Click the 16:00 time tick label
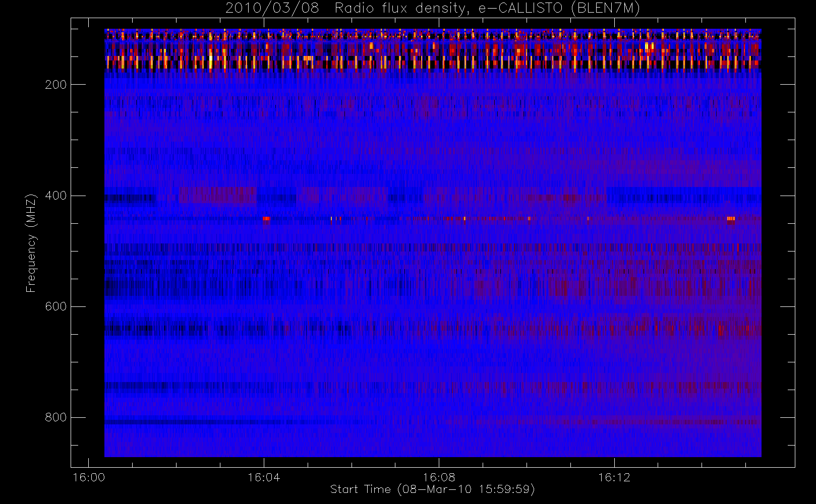 [89, 477]
